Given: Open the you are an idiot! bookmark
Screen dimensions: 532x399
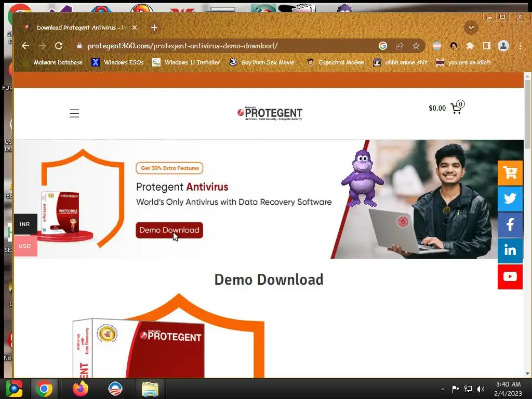Looking at the screenshot, I should tap(463, 62).
